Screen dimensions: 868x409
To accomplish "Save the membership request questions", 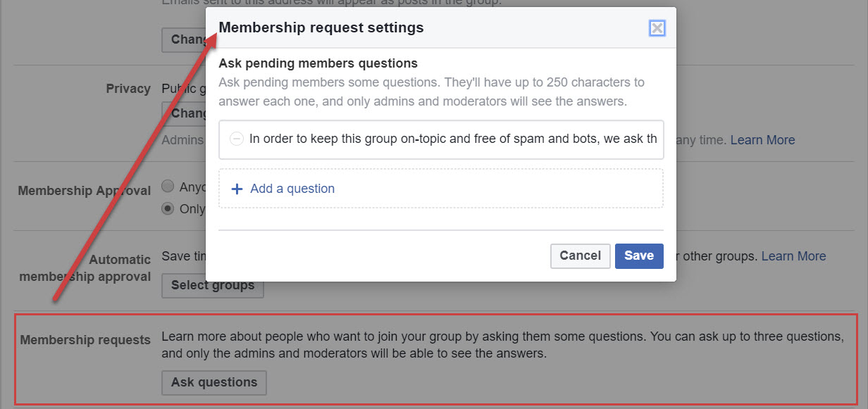I will tap(639, 256).
